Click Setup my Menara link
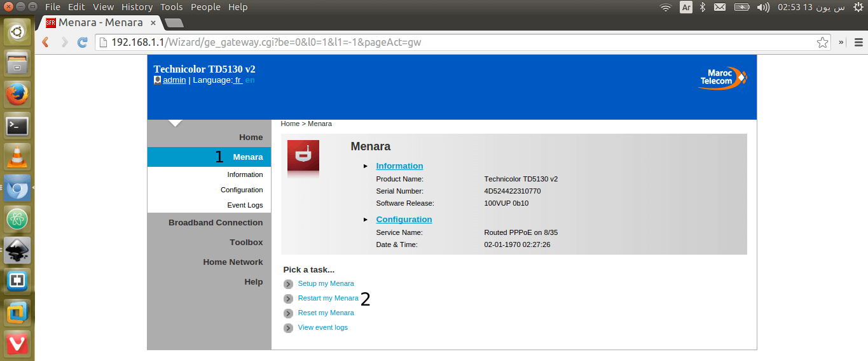Screen dimensions: 868x361 click(326, 284)
